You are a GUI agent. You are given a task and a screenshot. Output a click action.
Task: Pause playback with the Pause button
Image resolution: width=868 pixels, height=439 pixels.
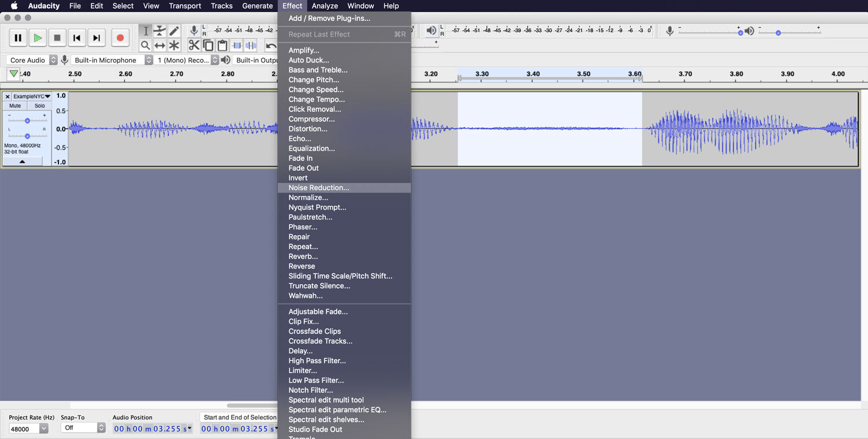[x=18, y=38]
